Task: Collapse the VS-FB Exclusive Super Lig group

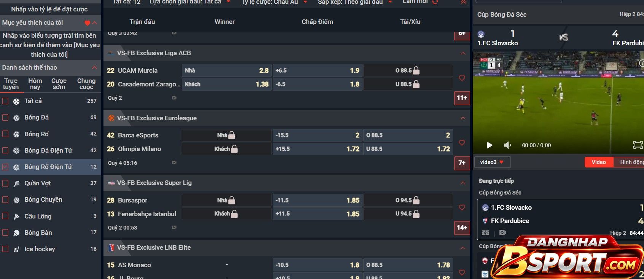Action: [463, 183]
